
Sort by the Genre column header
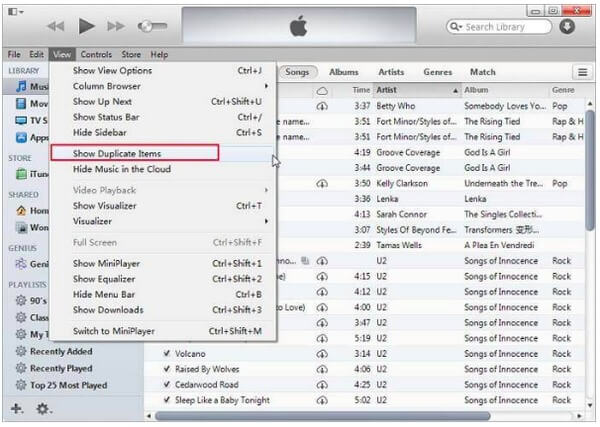(x=566, y=90)
